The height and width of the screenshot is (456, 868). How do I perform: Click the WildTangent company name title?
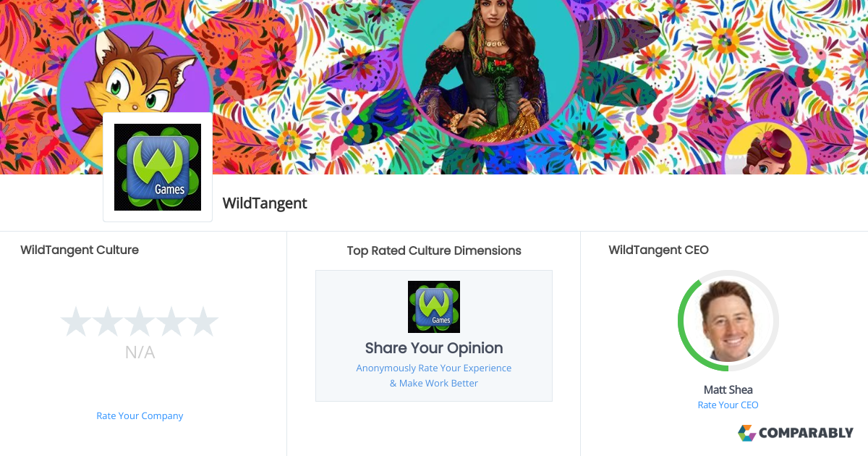[x=265, y=203]
